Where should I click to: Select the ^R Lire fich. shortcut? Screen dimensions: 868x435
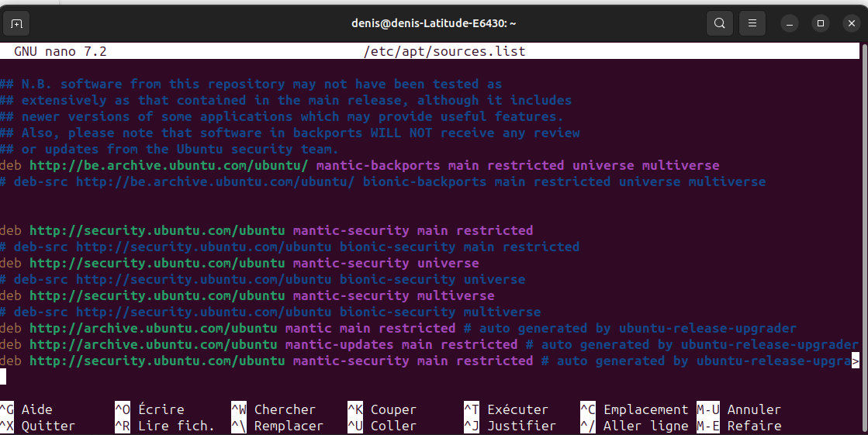pos(164,426)
